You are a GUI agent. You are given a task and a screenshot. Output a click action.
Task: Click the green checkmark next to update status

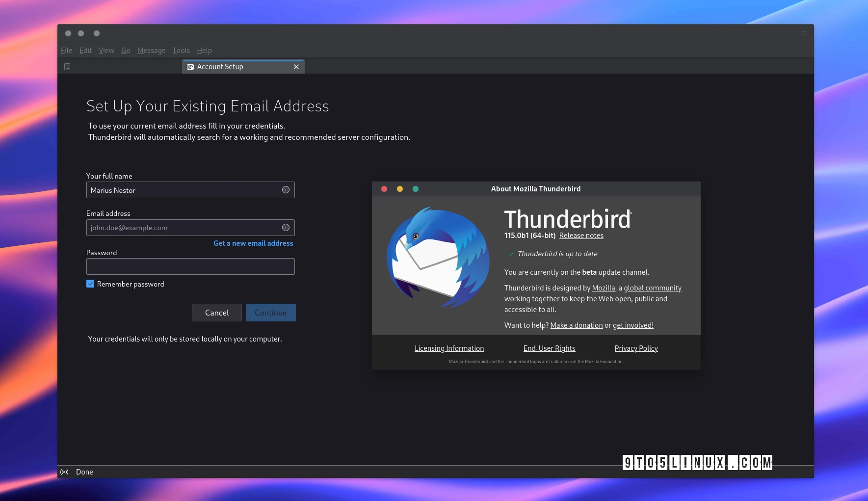[510, 254]
